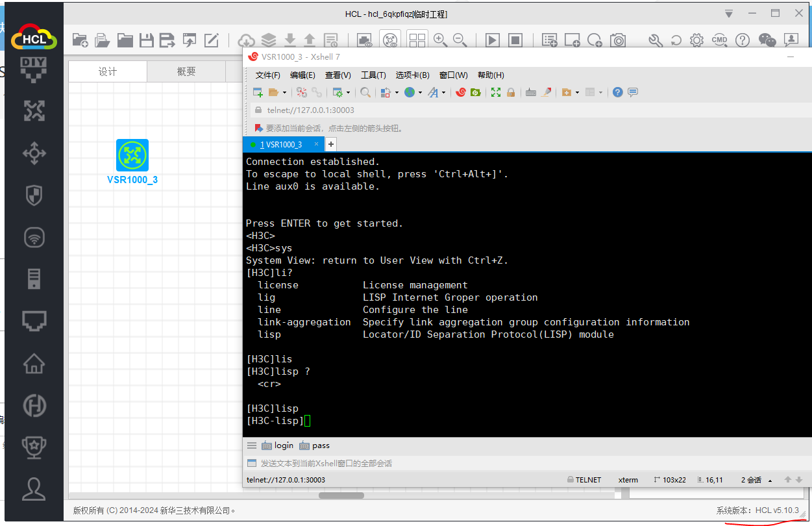Expand the open-session folder dropdown arrow

(x=284, y=93)
